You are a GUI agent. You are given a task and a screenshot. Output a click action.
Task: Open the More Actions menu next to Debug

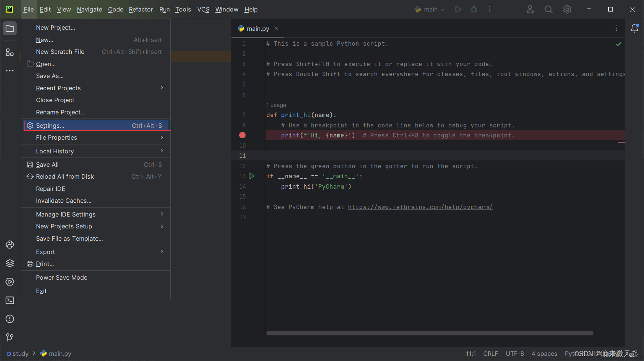click(x=489, y=9)
